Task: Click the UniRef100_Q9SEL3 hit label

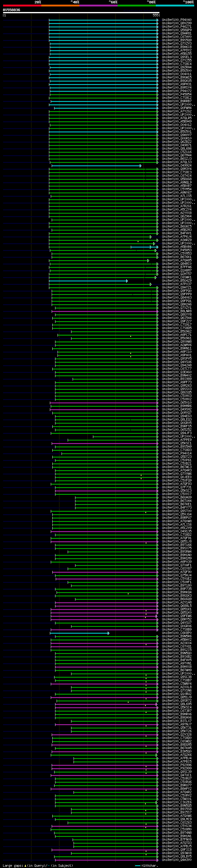Action: (x=177, y=57)
